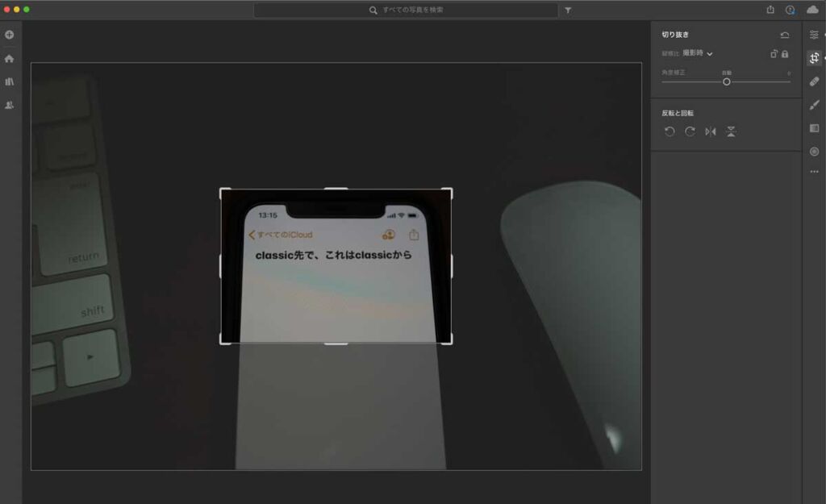Click the top edge crop handle

point(336,188)
